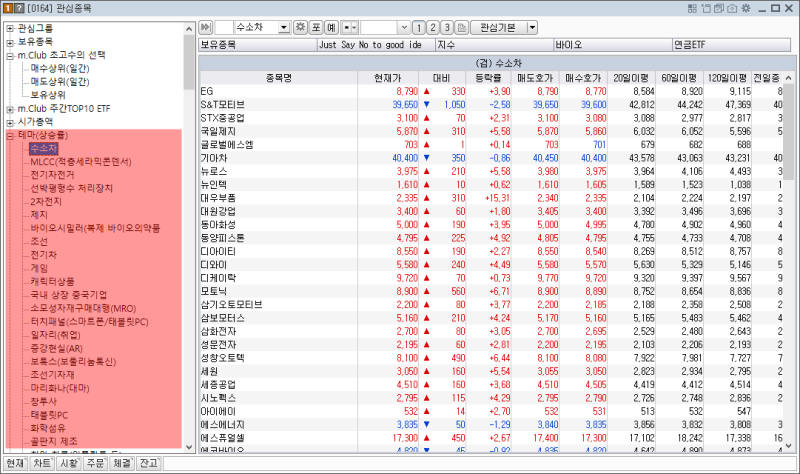Switch to Just Say No tab

[x=376, y=45]
